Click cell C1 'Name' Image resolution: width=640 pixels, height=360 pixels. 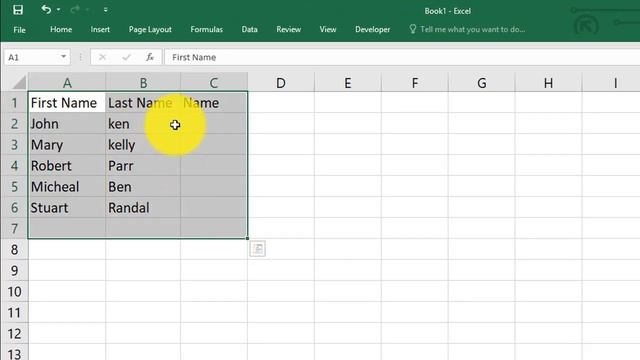click(x=214, y=103)
